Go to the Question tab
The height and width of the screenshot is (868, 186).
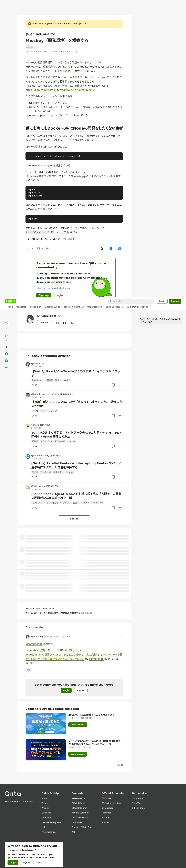point(21,307)
